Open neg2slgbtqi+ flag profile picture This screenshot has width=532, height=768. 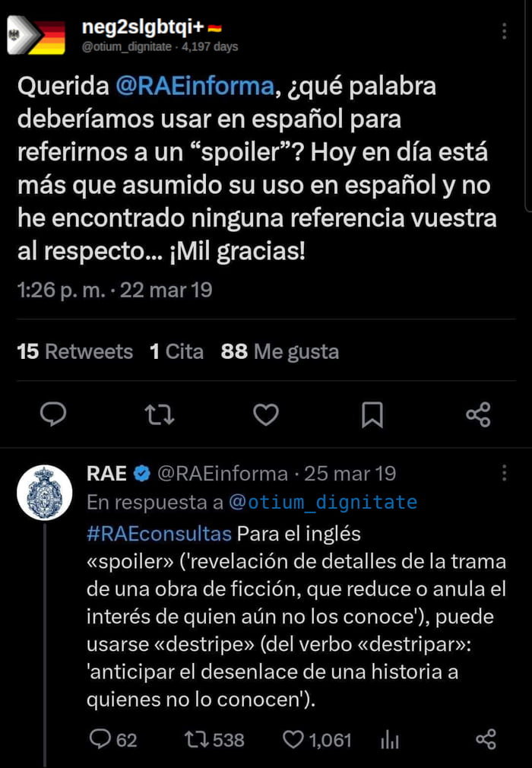tap(36, 35)
